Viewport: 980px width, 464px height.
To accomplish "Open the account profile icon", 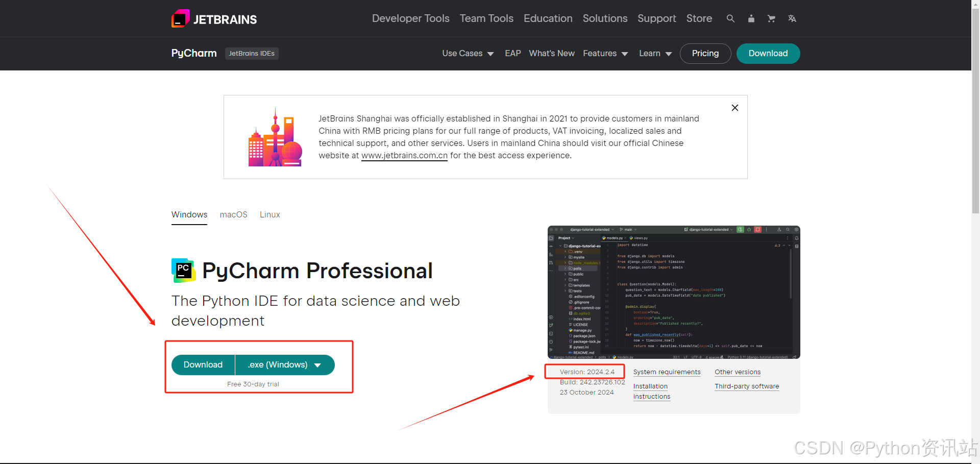I will click(751, 18).
